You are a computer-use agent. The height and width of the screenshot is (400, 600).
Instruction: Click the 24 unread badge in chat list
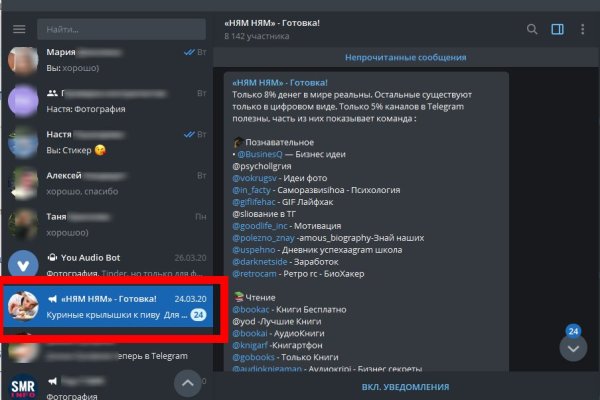point(198,316)
